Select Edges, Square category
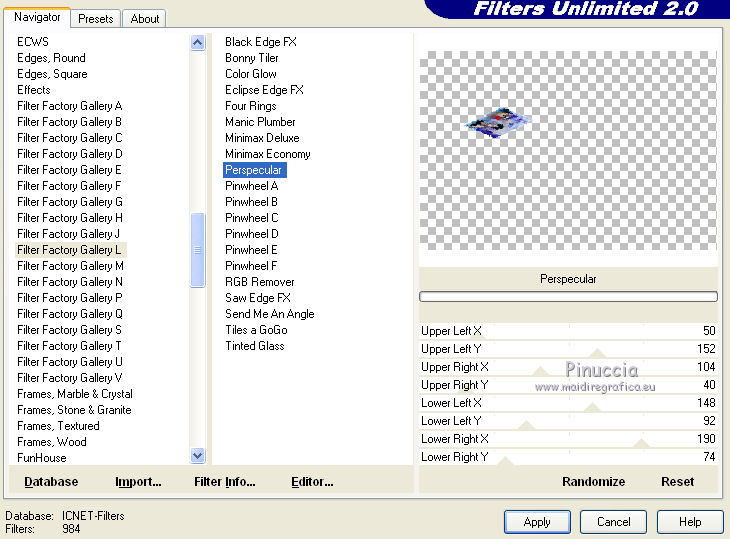 pyautogui.click(x=52, y=74)
